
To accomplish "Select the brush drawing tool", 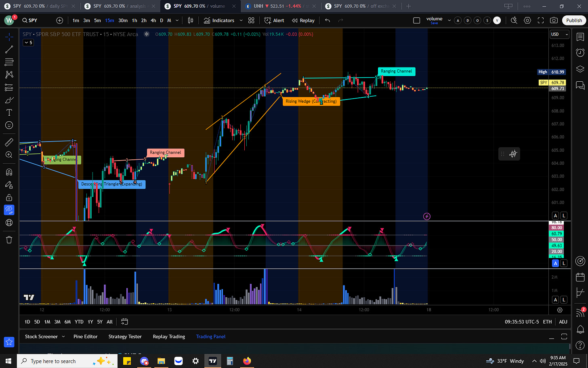I will (9, 100).
